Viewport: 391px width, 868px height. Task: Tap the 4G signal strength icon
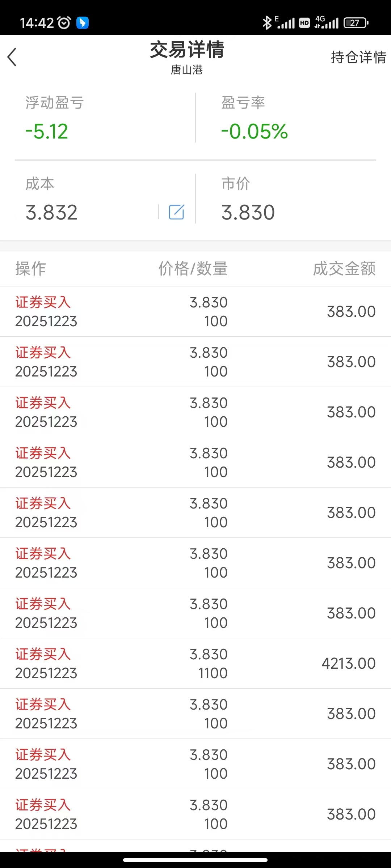[x=327, y=22]
